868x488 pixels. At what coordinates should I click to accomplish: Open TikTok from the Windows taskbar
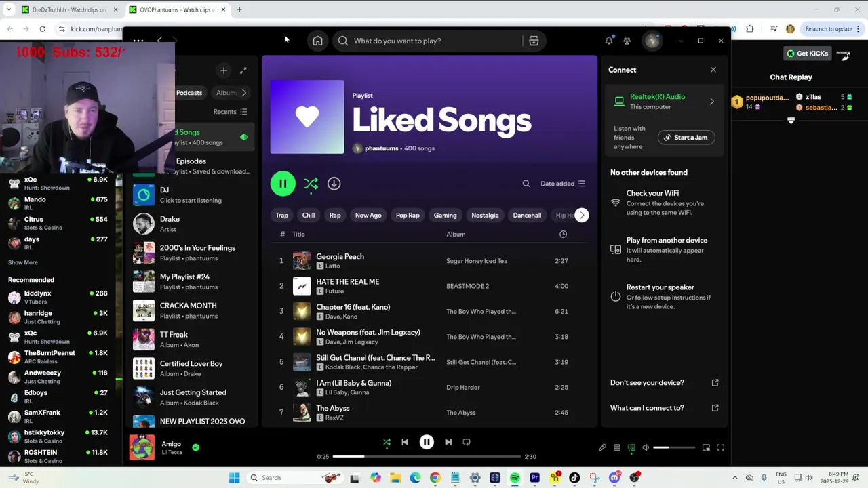click(574, 478)
